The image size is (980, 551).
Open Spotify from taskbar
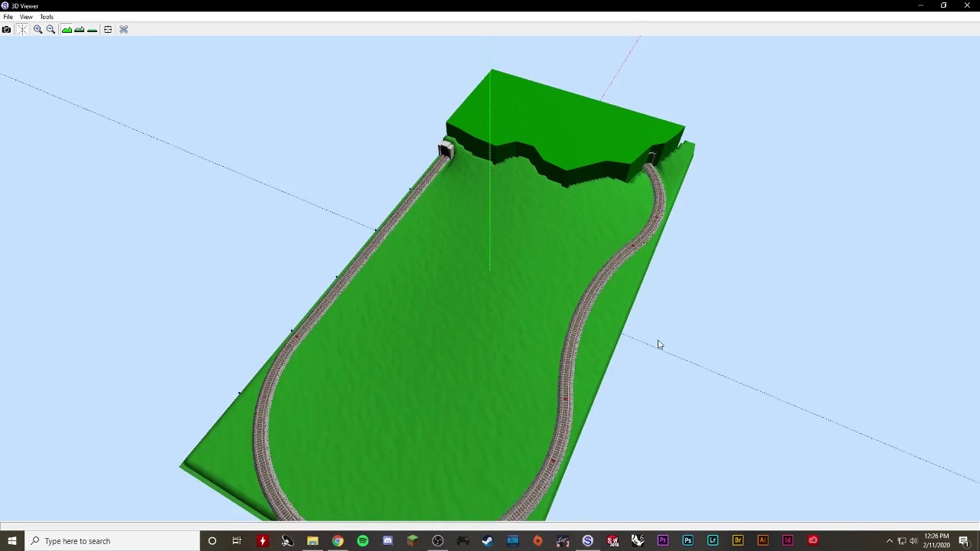coord(363,541)
